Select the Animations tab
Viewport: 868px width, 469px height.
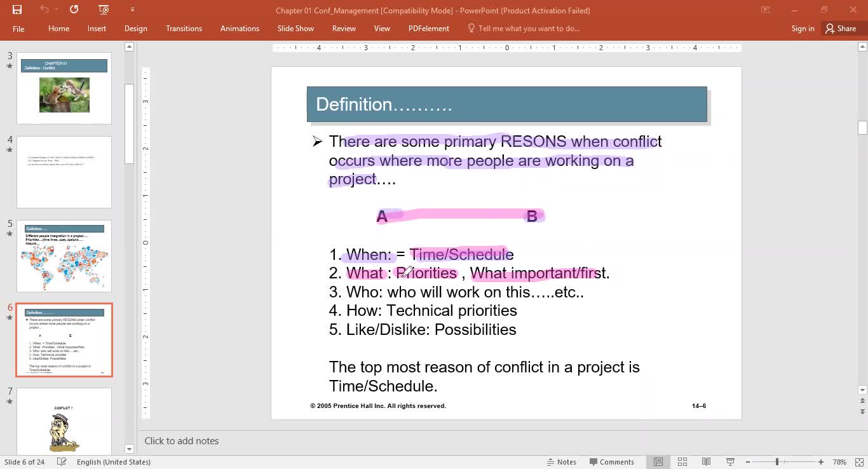click(x=240, y=29)
